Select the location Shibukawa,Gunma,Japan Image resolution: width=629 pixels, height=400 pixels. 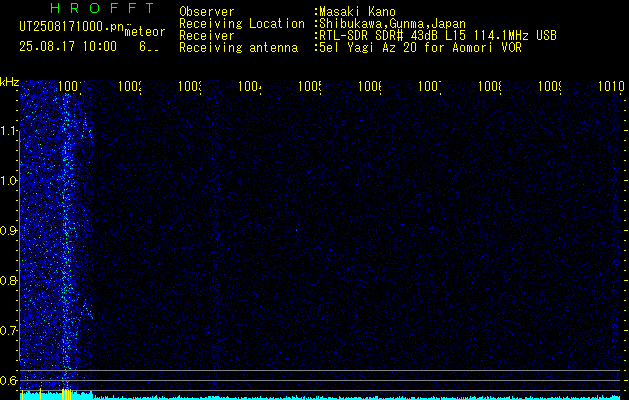pos(392,24)
